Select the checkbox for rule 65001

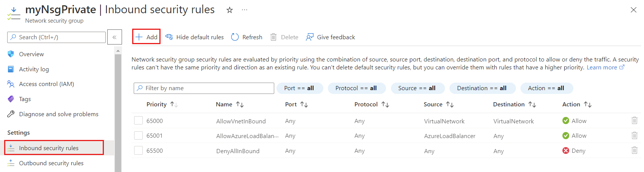pos(139,135)
